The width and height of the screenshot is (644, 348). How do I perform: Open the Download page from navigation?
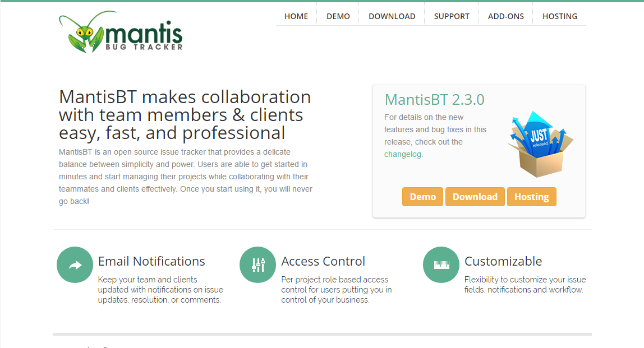click(x=392, y=16)
